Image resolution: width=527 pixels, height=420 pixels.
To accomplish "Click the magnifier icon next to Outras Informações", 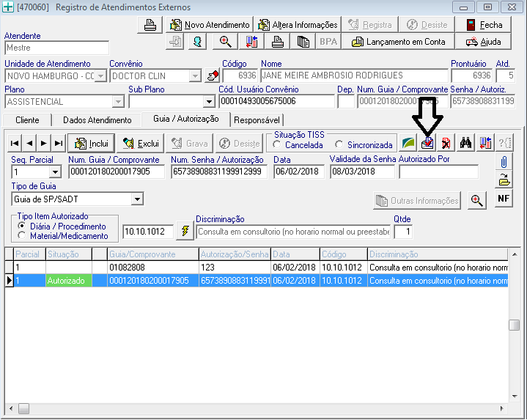I will (477, 201).
